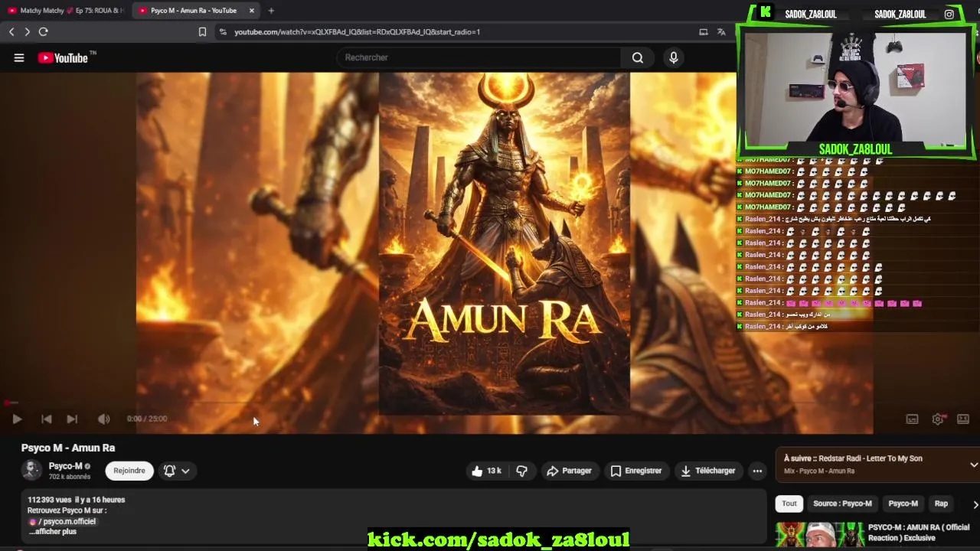980x551 pixels.
Task: Click the video title Psyco M - Amun Ra
Action: (68, 448)
